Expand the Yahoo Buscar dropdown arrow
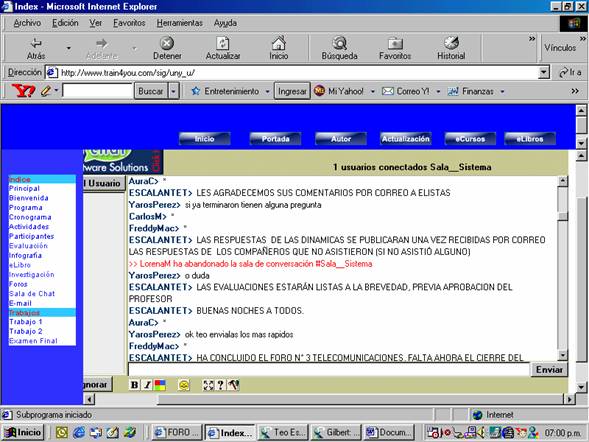This screenshot has height=442, width=589. (173, 91)
